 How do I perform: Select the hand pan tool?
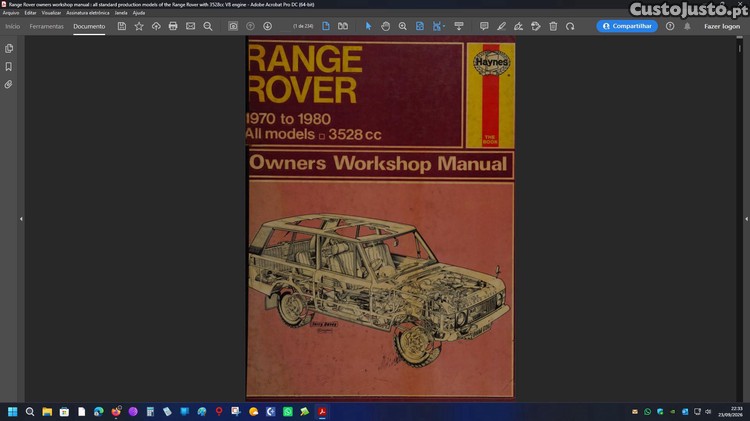(386, 26)
